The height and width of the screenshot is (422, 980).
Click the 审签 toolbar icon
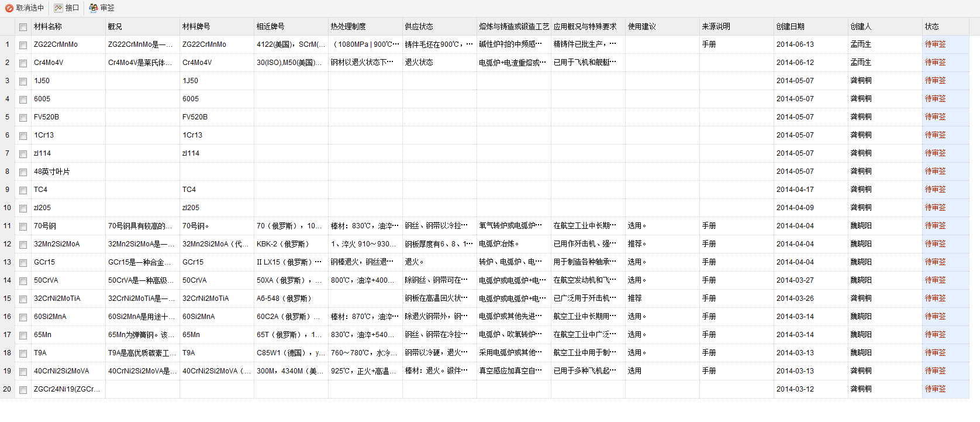tap(94, 8)
